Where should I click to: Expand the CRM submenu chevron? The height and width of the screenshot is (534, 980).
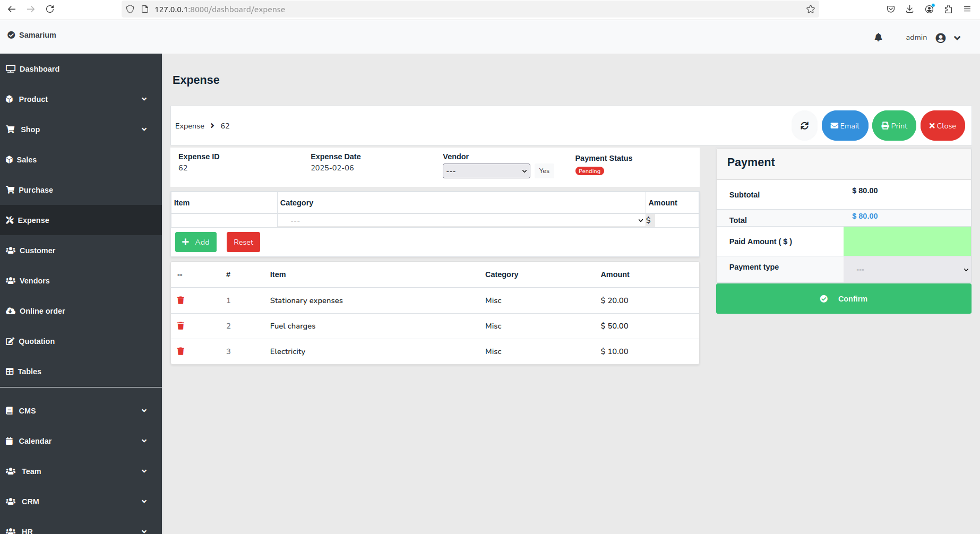pos(144,502)
